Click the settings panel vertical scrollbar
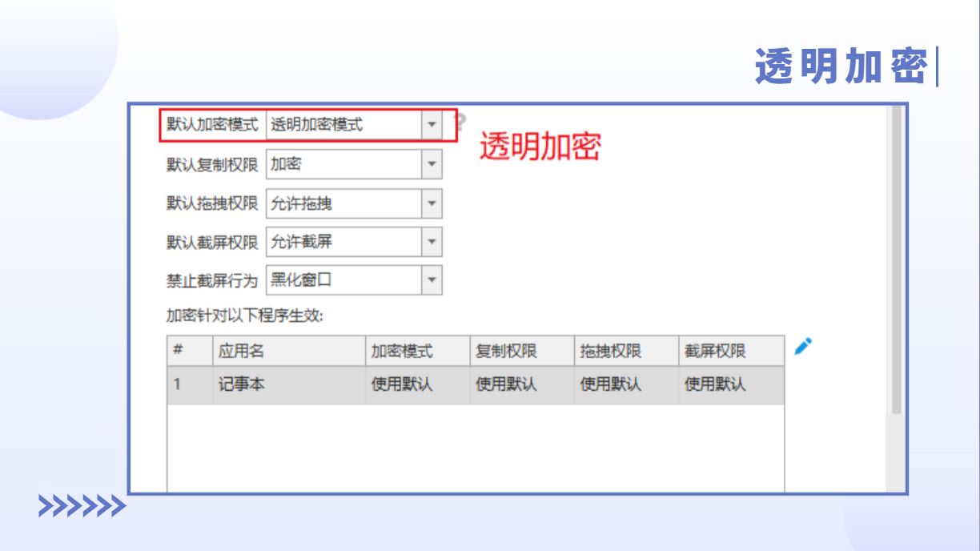The image size is (980, 551). [x=896, y=260]
